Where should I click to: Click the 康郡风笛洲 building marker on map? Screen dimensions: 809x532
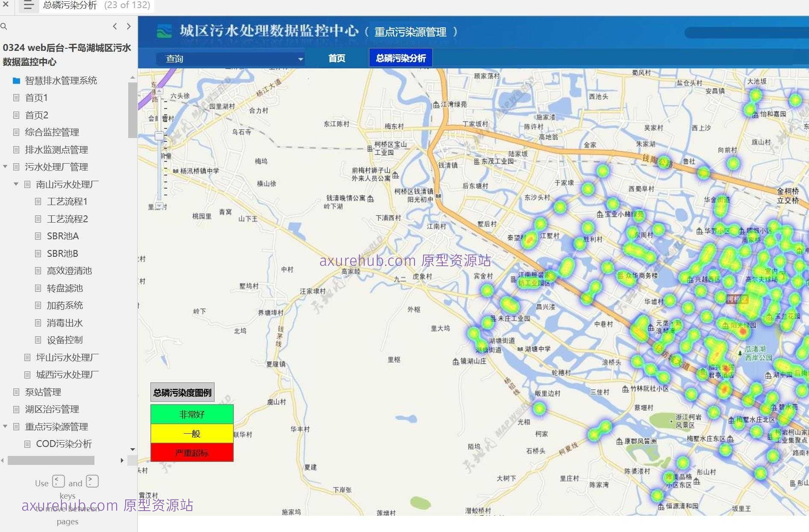(619, 441)
